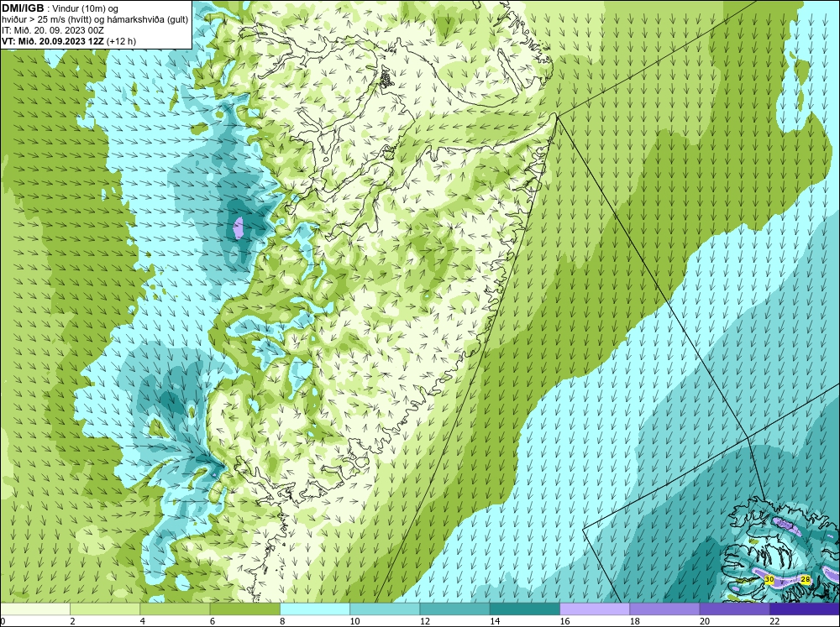Click the legend scale value "0"

point(3,621)
